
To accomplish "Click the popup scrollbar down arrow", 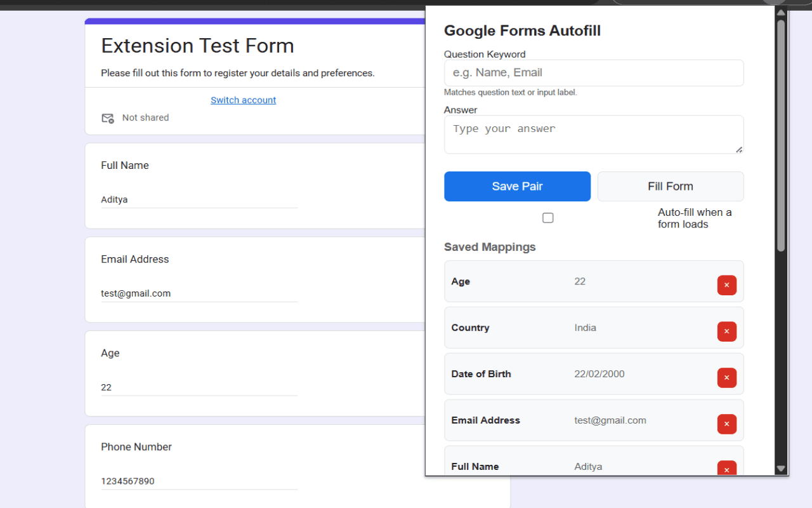I will click(x=781, y=469).
